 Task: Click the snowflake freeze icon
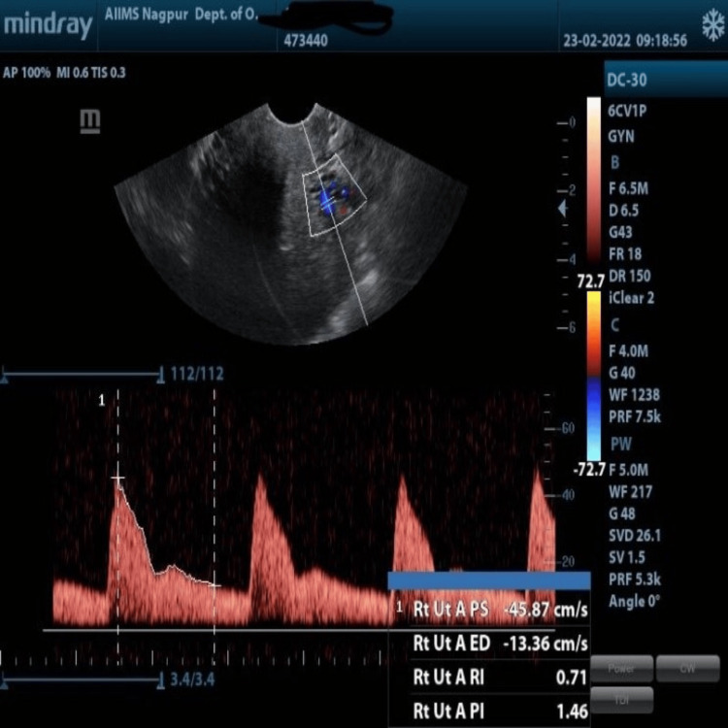point(713,25)
